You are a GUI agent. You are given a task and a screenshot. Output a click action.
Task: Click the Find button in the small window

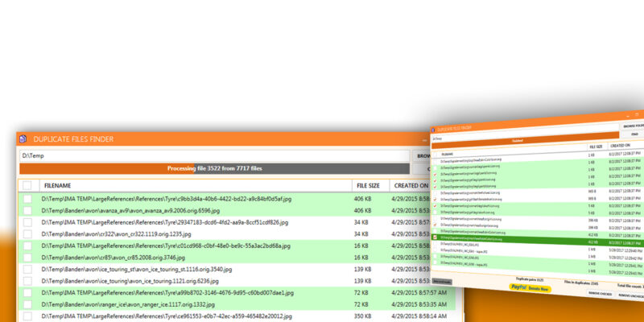(x=633, y=134)
